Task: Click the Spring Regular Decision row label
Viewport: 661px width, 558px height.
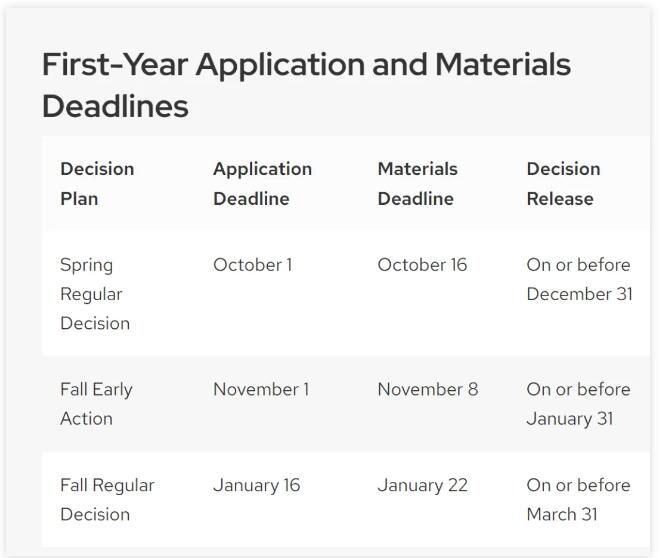Action: [95, 294]
